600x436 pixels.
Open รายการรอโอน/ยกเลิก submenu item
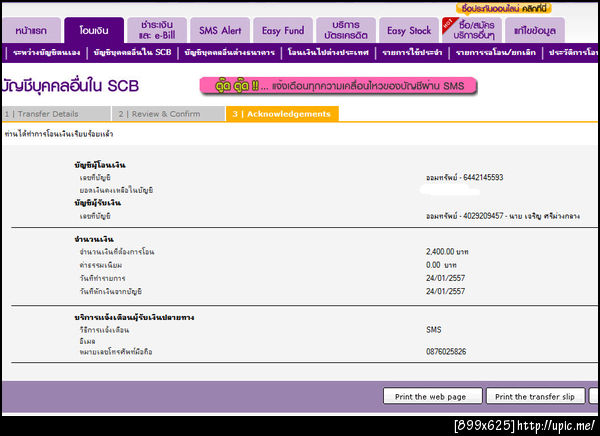[496, 52]
